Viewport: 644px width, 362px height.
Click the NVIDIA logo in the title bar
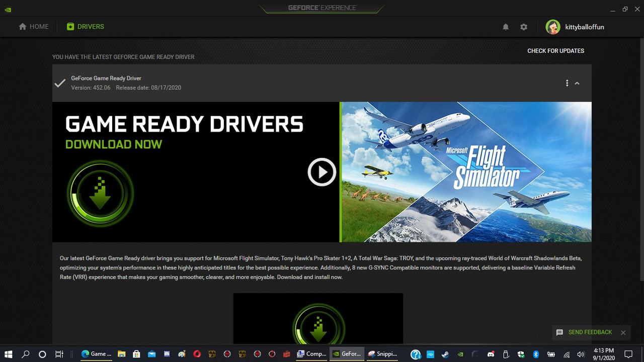(x=8, y=9)
